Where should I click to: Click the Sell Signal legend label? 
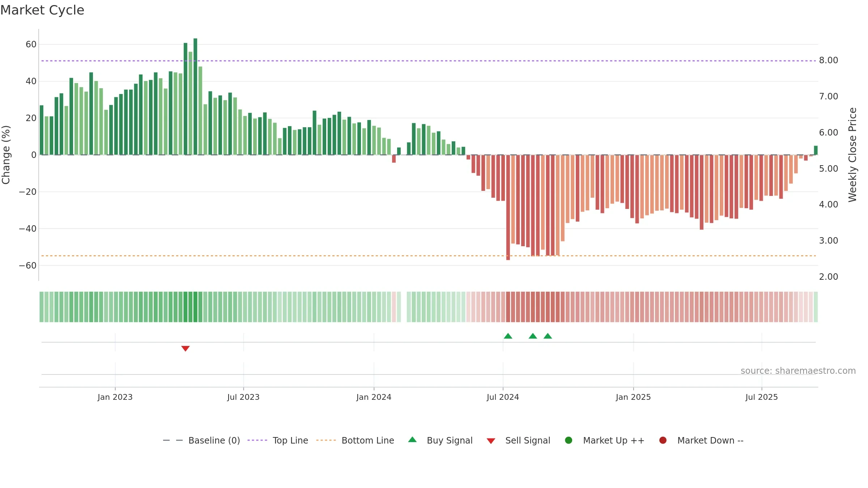click(528, 440)
